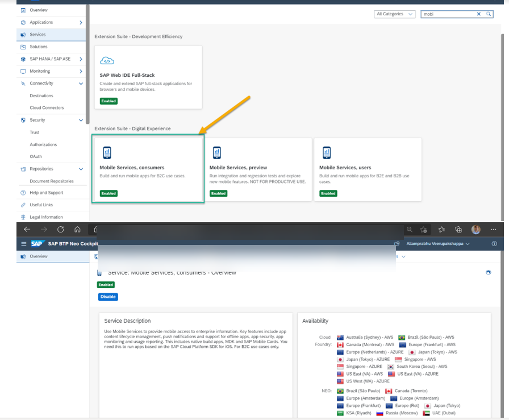Click the SAP Web IDE Full-Stack cloud icon
Image resolution: width=509 pixels, height=420 pixels.
click(107, 61)
